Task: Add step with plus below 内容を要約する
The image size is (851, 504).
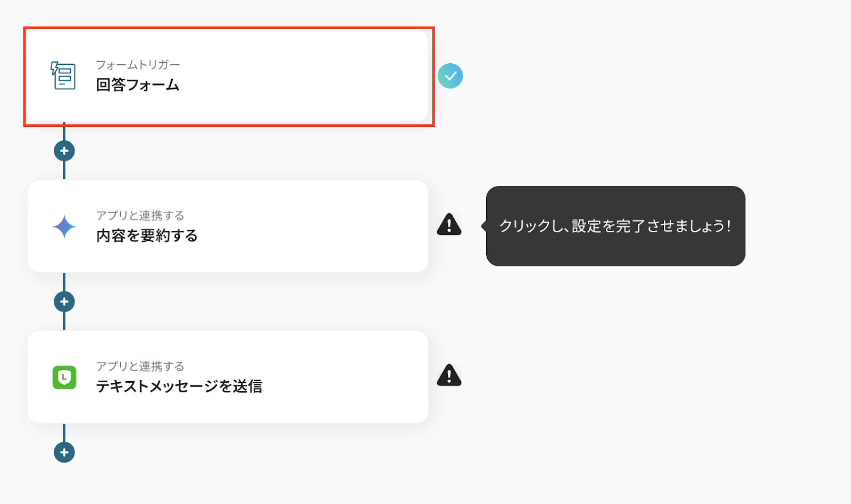Action: [x=64, y=302]
